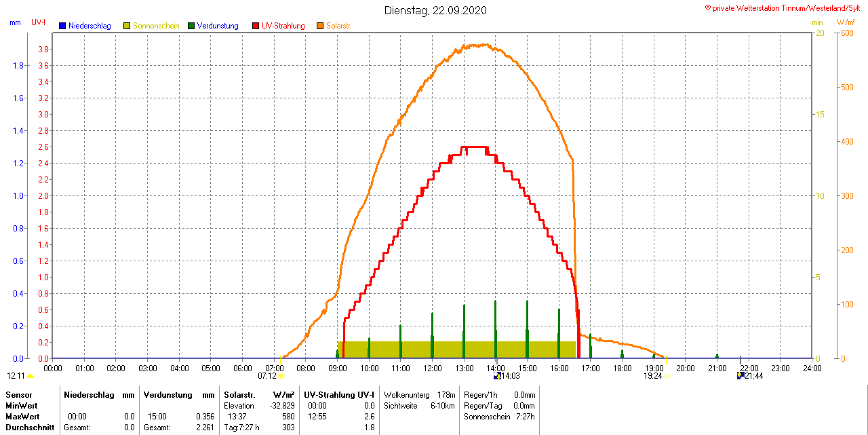Click the 14:03 time label below axis
Image resolution: width=868 pixels, height=435 pixels.
pos(511,375)
